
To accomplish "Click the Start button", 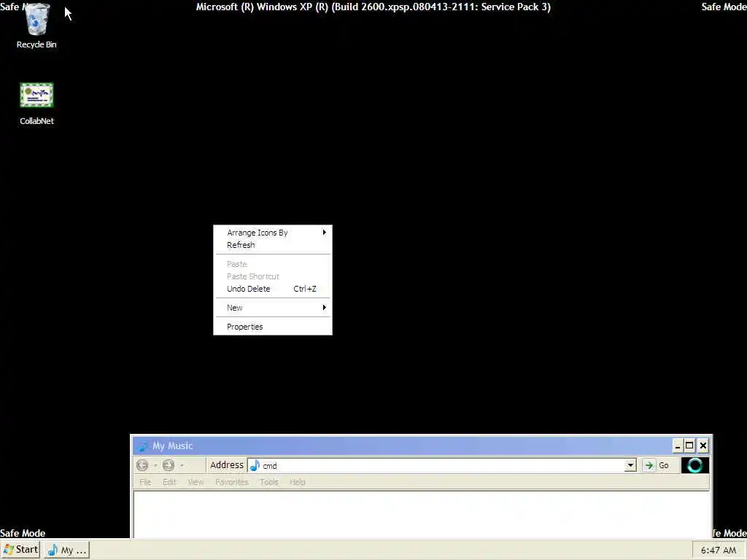I will click(x=20, y=550).
